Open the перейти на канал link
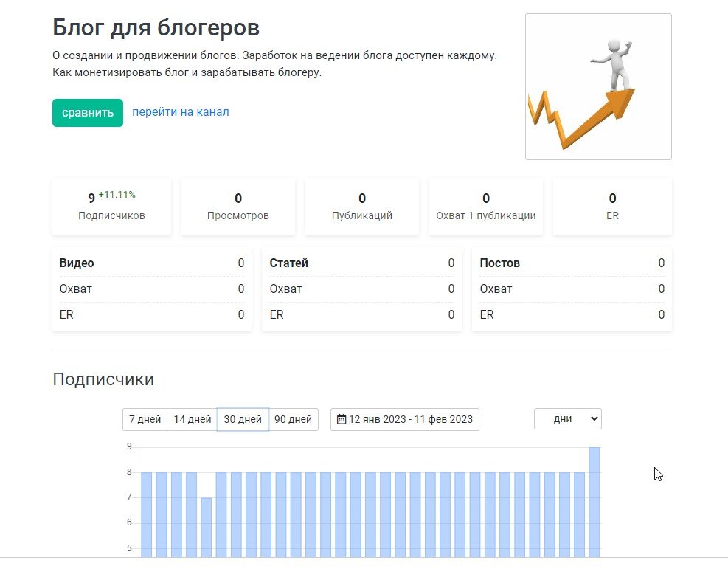 pyautogui.click(x=181, y=112)
